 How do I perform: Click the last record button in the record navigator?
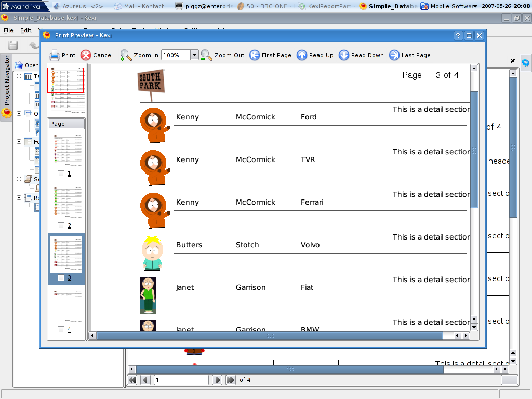coord(230,380)
